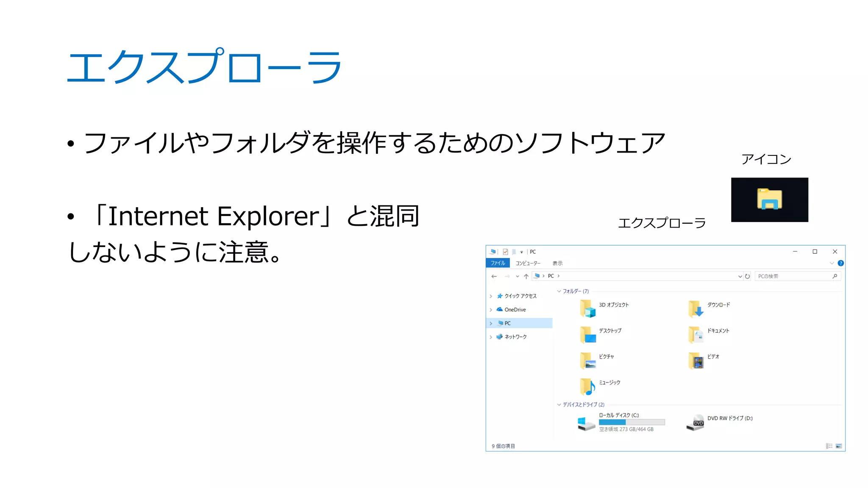The height and width of the screenshot is (488, 868).
Task: Go up one level with the up arrow
Action: click(x=526, y=276)
